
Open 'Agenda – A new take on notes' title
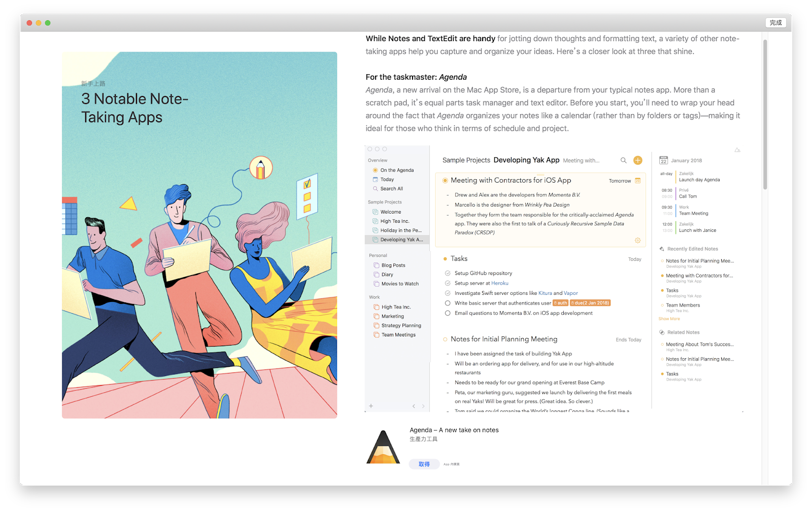[x=454, y=430]
